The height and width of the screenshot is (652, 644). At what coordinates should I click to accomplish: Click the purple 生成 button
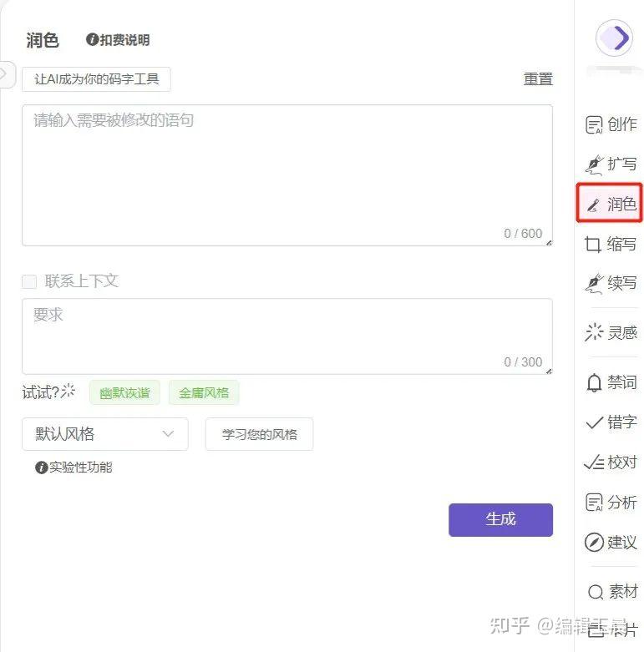click(500, 520)
